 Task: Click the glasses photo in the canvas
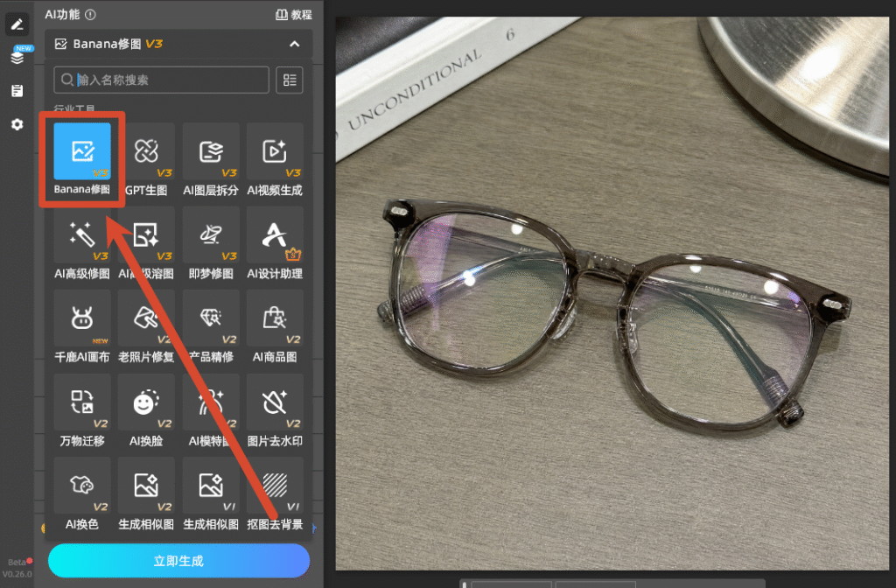(612, 293)
